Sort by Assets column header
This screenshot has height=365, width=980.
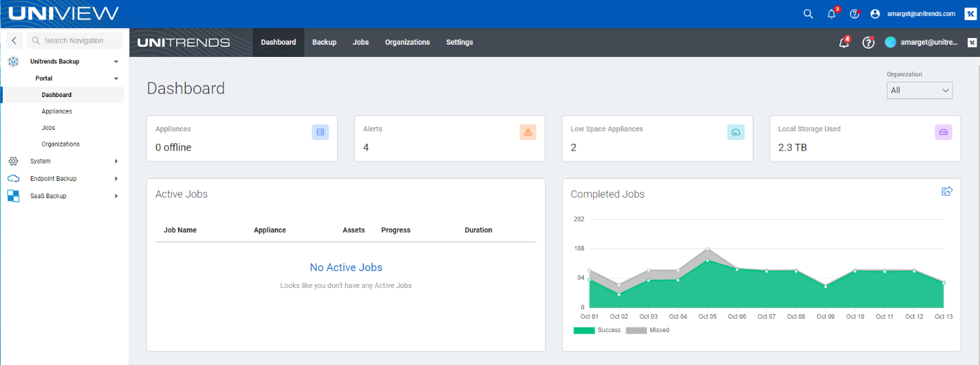354,230
